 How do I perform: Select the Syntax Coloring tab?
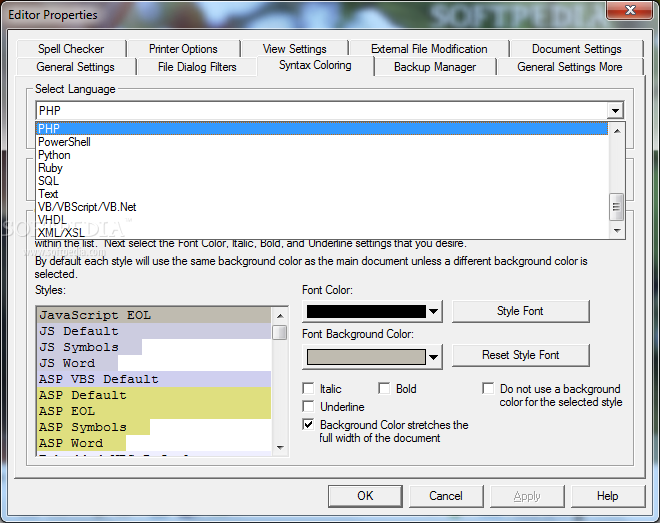315,66
